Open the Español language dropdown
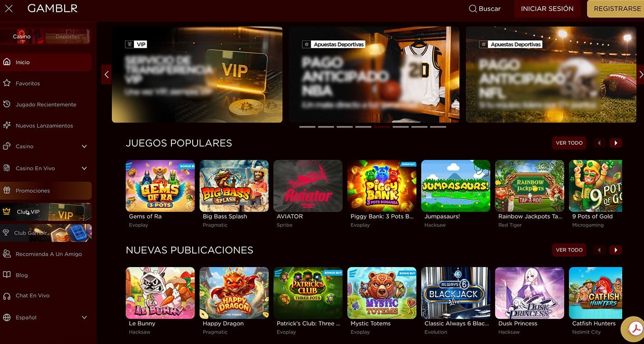The height and width of the screenshot is (344, 644). coord(46,317)
